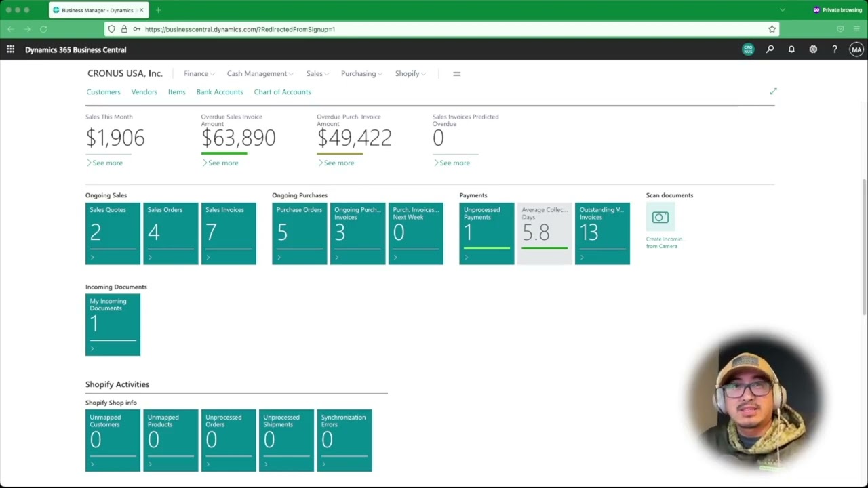This screenshot has height=488, width=868.
Task: Expand the Sales menu
Action: (317, 73)
